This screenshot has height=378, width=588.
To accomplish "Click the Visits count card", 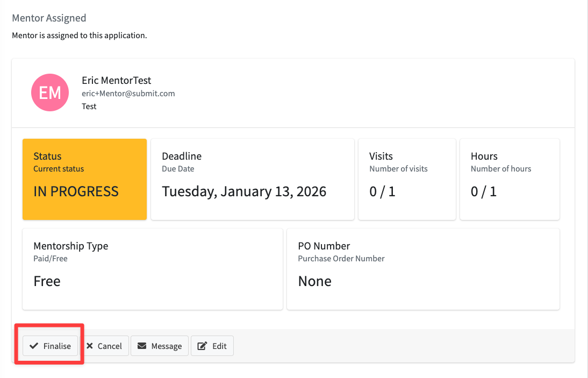I will (407, 179).
